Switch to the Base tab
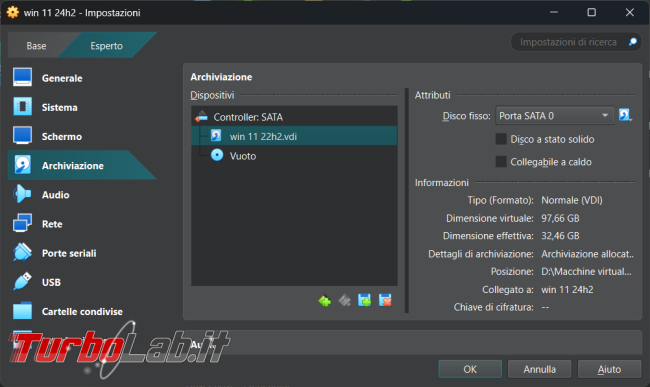 36,46
